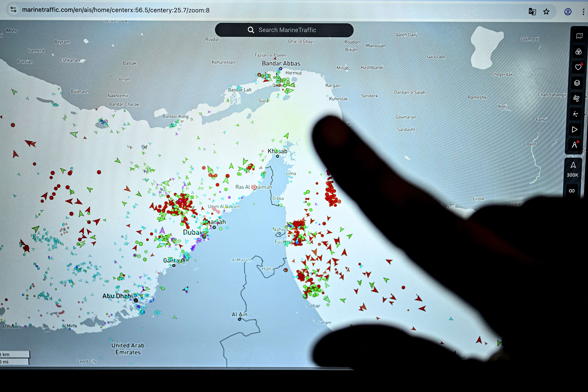Open My Fleets via the heart icon

tap(578, 67)
